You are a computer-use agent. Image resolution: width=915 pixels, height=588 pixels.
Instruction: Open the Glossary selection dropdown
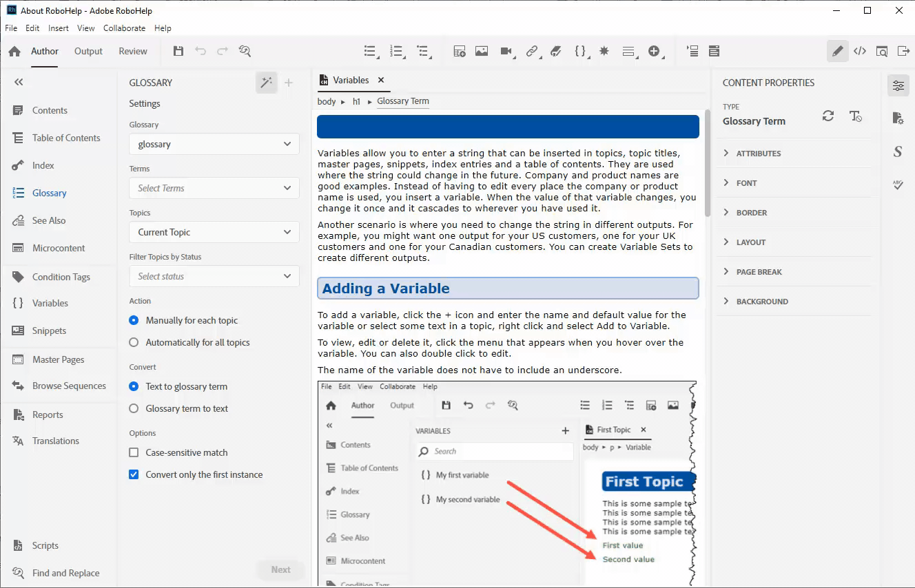point(214,144)
